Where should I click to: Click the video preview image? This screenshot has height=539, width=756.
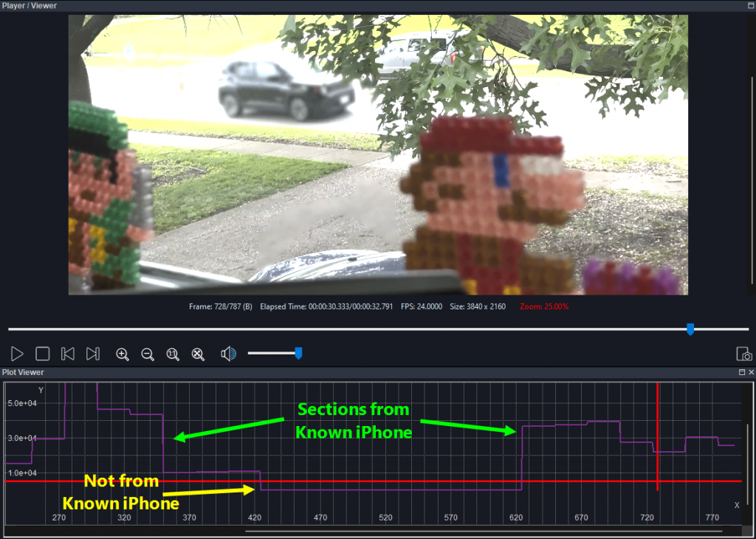tap(378, 155)
